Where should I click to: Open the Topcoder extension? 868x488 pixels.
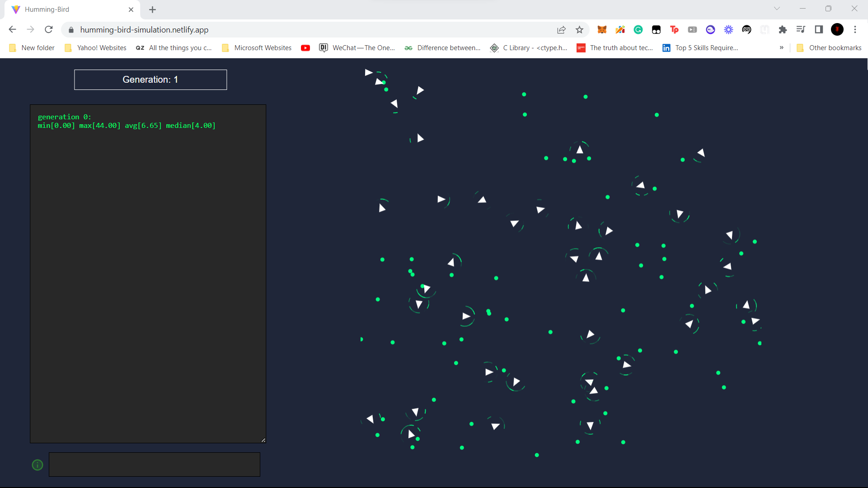click(x=675, y=29)
